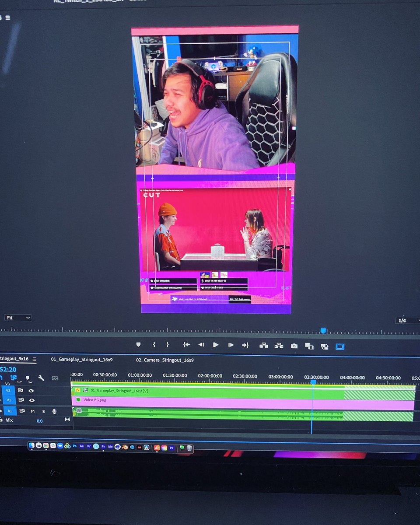Open After Effects from the Dock
420x525 pixels.
pyautogui.click(x=81, y=446)
